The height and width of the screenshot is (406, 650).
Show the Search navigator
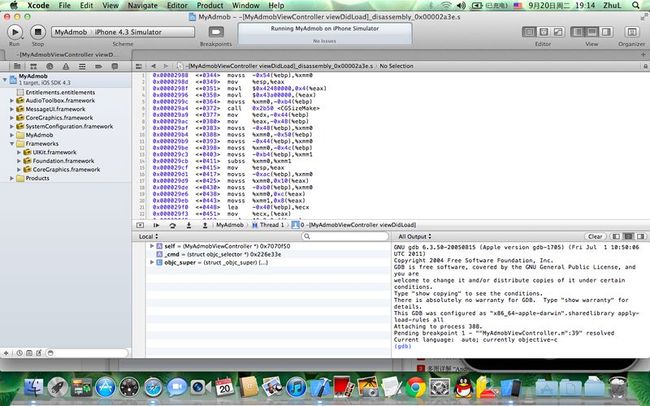tap(50, 66)
